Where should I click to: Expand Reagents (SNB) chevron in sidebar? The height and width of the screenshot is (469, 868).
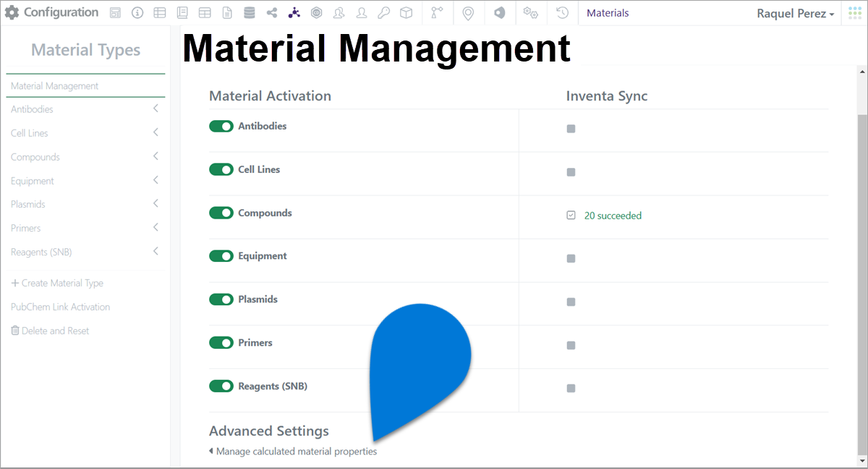click(156, 252)
